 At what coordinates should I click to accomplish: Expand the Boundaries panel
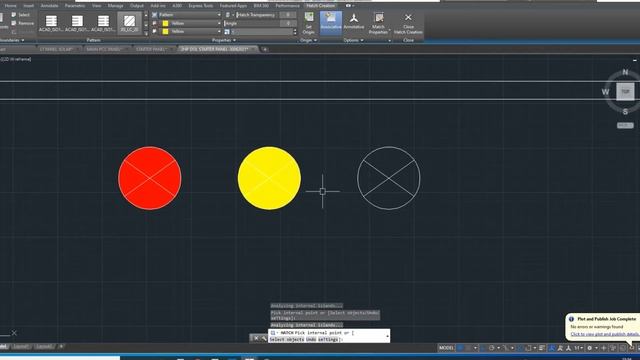click(12, 40)
